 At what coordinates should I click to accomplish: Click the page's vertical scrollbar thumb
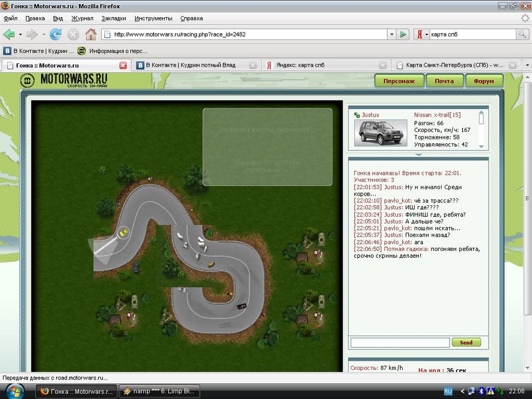[527, 198]
